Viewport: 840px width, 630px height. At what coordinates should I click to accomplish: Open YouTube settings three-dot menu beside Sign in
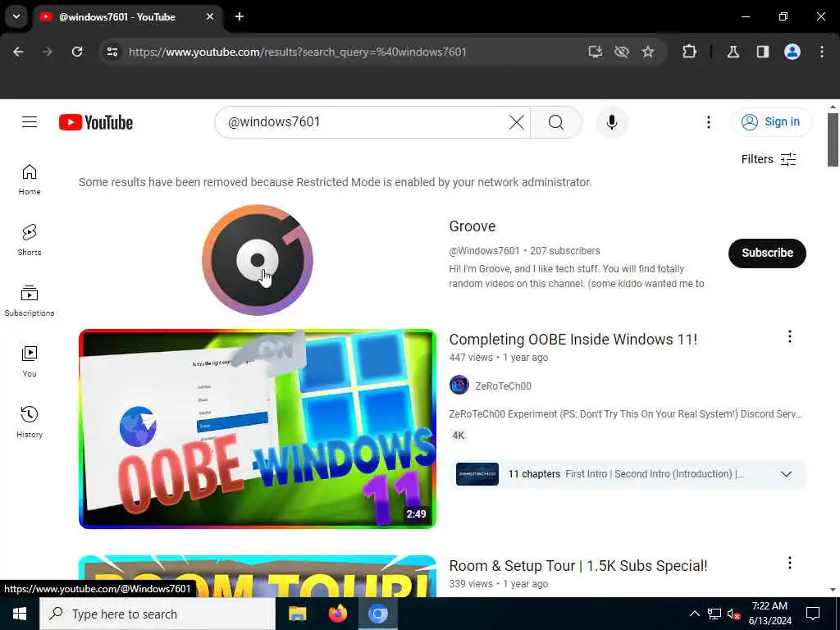click(708, 122)
